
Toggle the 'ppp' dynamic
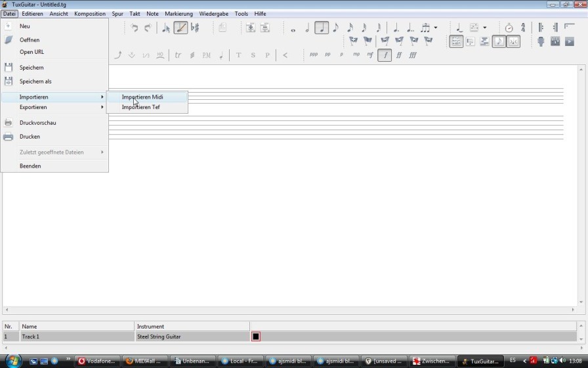[x=314, y=55]
